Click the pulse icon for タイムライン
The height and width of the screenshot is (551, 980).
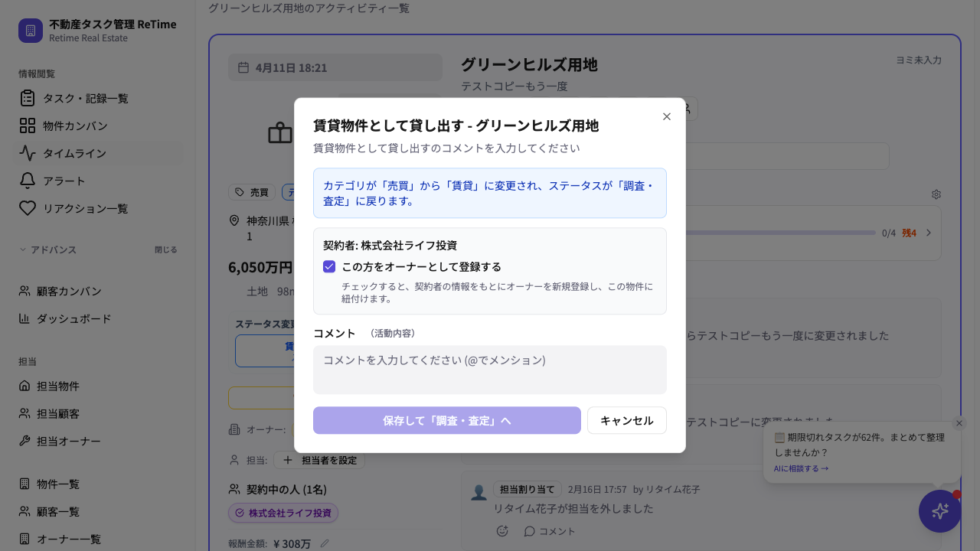pos(28,153)
